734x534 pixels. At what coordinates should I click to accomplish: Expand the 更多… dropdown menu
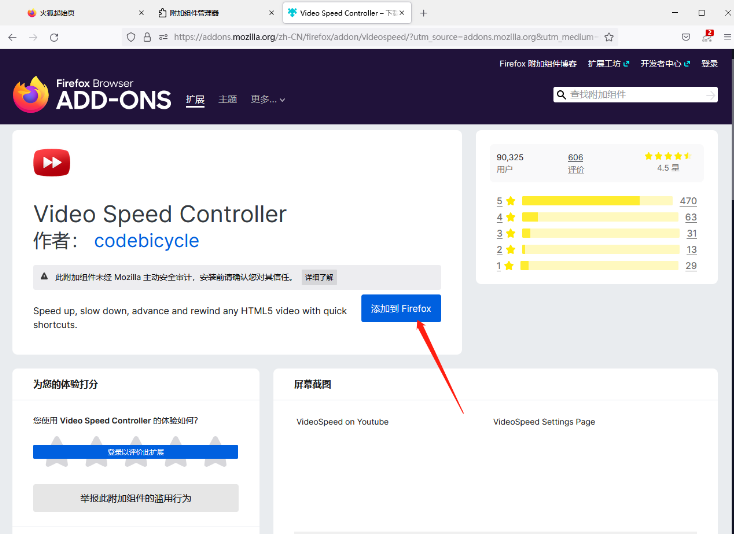[268, 99]
